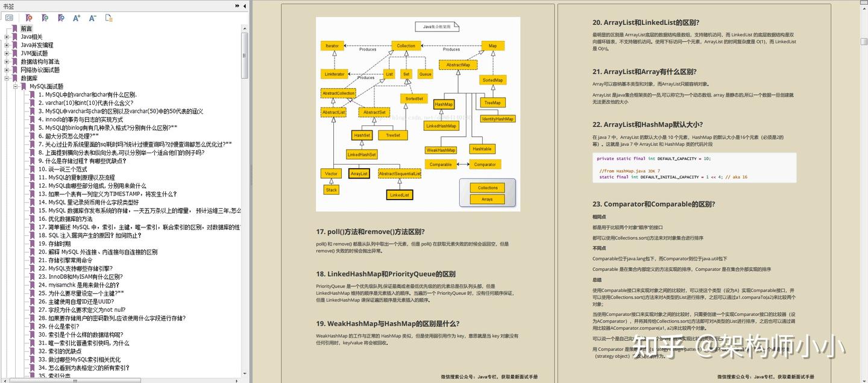The height and width of the screenshot is (383, 868).
Task: Open bookmark 23. InnoDB和MyISAM有什么区别
Action: tap(80, 277)
